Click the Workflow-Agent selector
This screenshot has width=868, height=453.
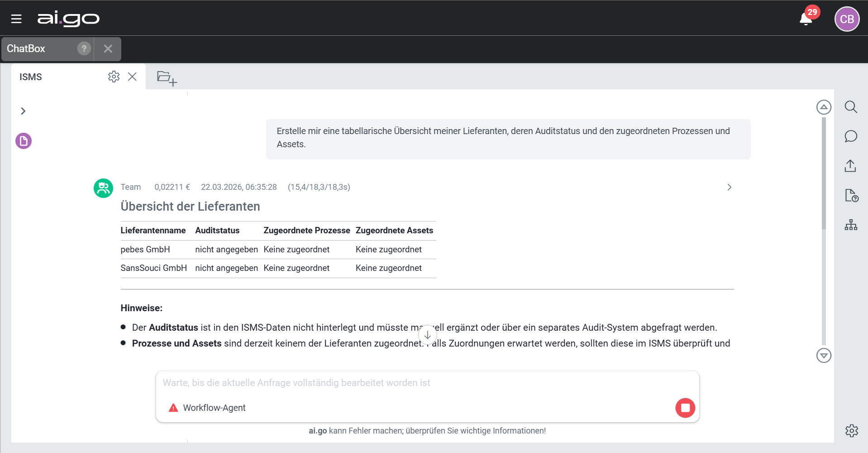click(x=214, y=408)
